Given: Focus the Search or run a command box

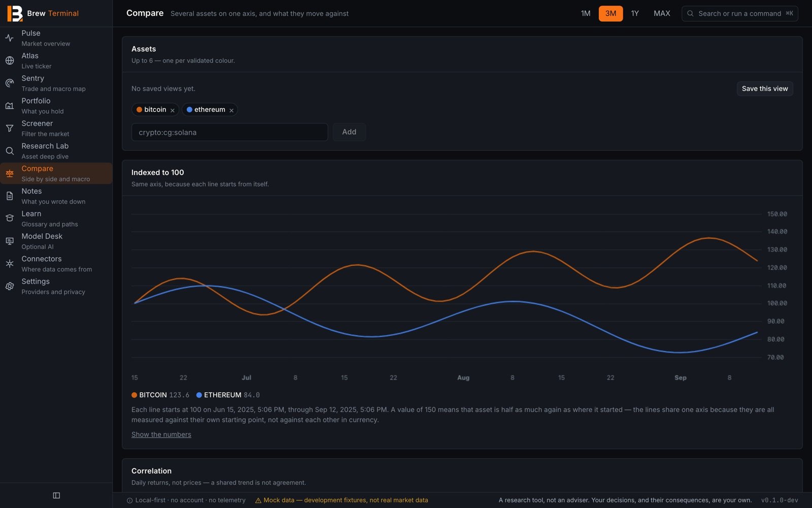Looking at the screenshot, I should 740,13.
